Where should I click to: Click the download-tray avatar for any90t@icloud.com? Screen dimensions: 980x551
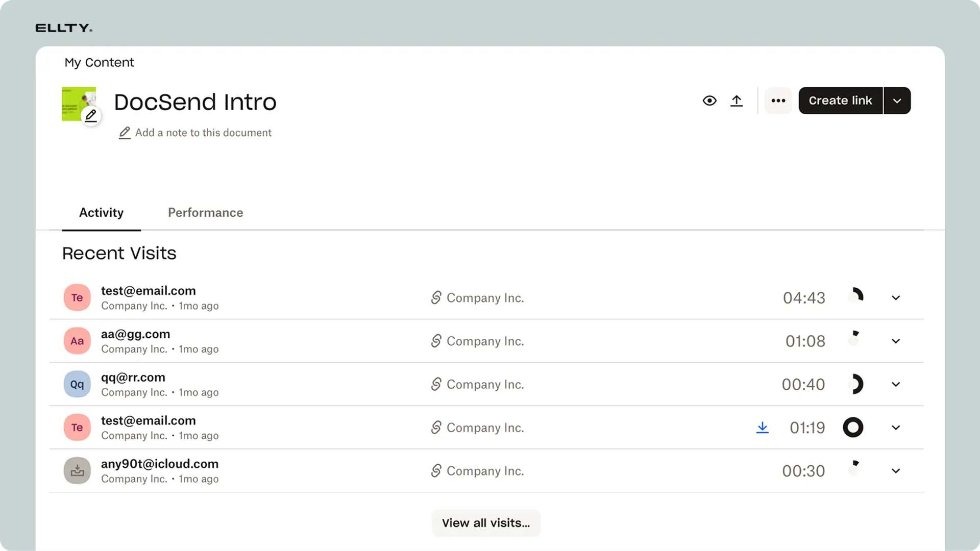77,471
